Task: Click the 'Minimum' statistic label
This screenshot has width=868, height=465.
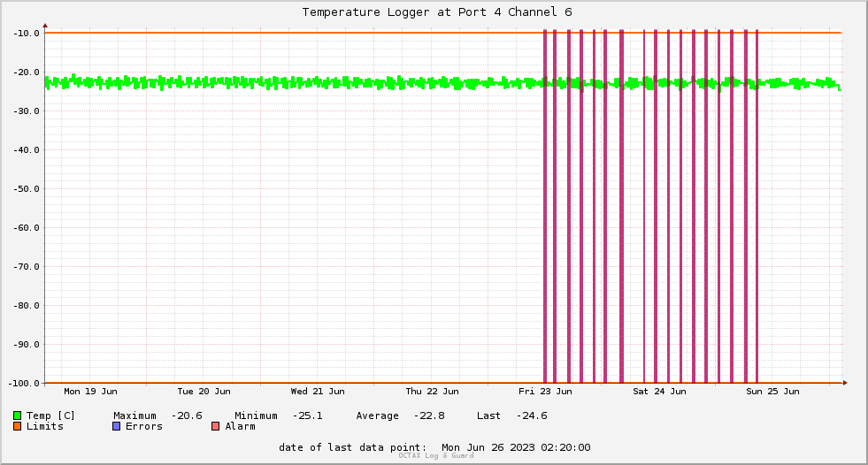Action: click(x=257, y=415)
